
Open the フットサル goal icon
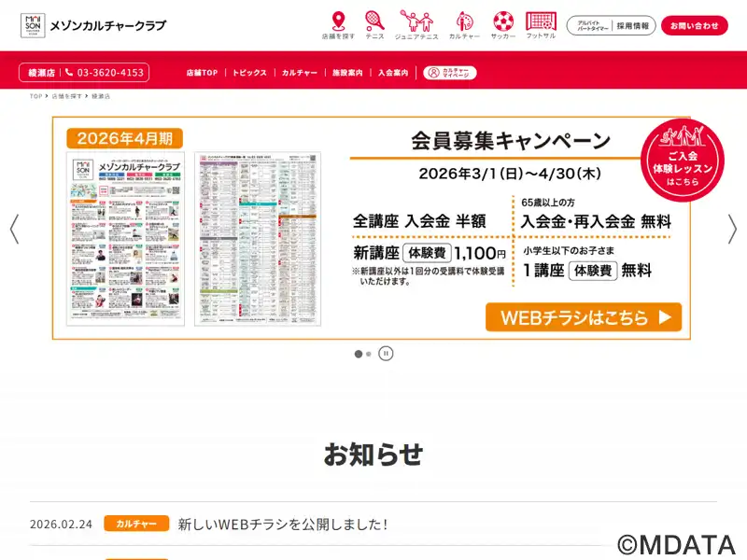[541, 21]
